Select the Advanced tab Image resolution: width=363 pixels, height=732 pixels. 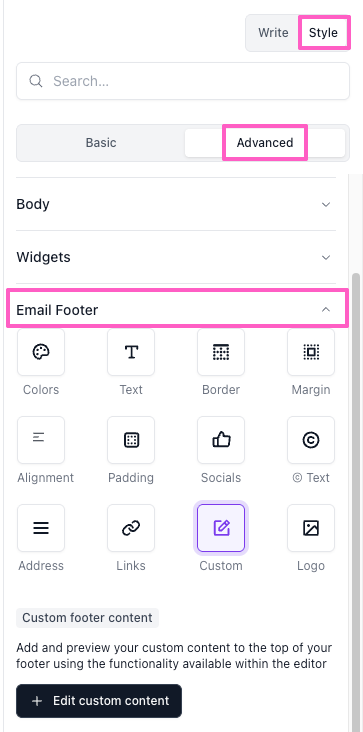coord(265,142)
